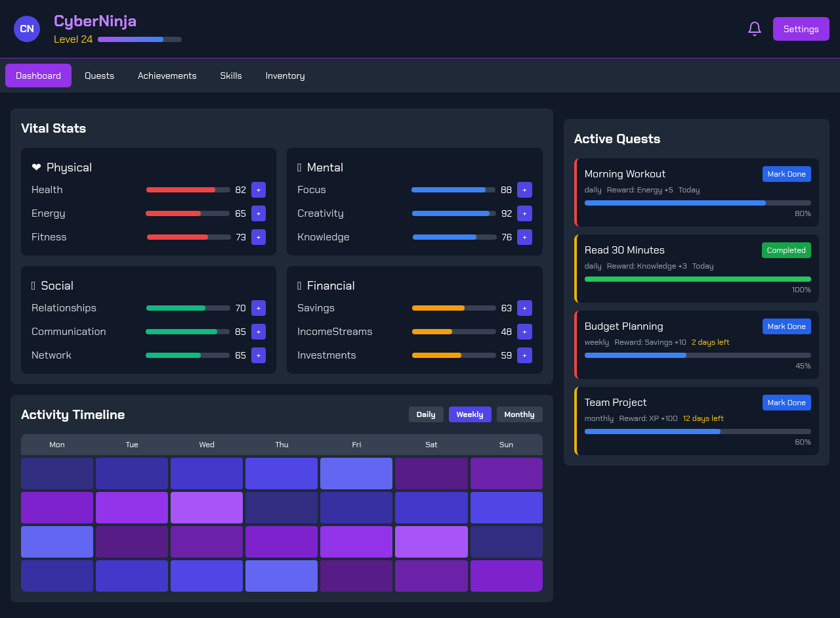Click the Budget Planning progress bar
The height and width of the screenshot is (618, 840).
(x=697, y=355)
